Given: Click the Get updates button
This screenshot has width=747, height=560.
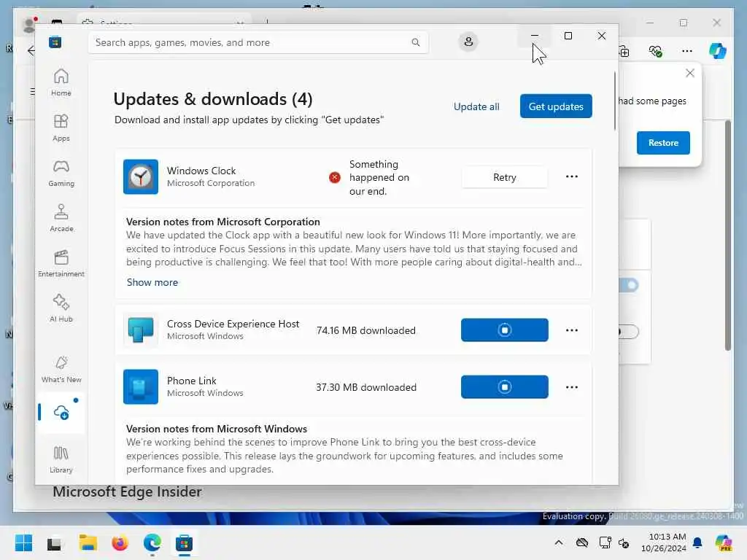Looking at the screenshot, I should pyautogui.click(x=556, y=106).
